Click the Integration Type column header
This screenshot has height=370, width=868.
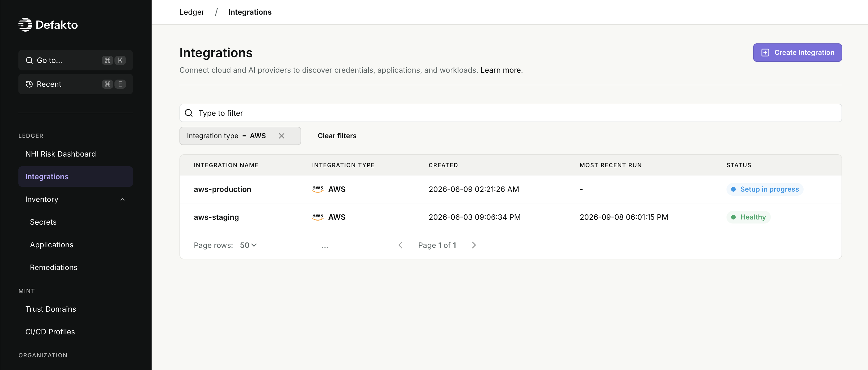(x=343, y=165)
